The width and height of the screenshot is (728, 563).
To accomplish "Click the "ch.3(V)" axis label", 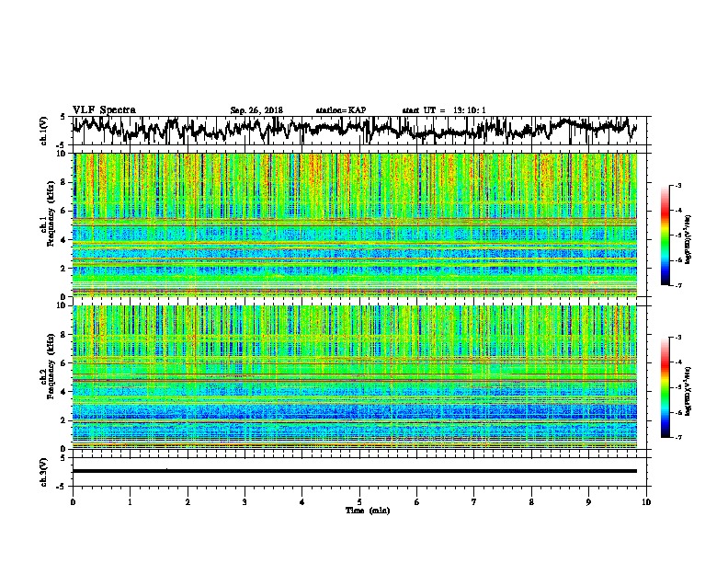I will pyautogui.click(x=44, y=472).
